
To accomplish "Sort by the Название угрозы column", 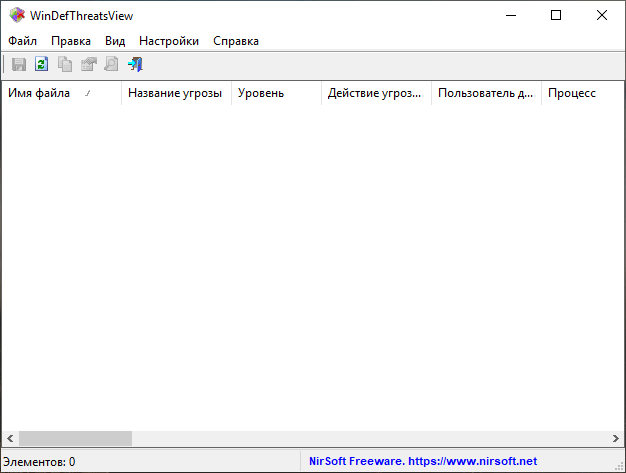I will (x=176, y=93).
